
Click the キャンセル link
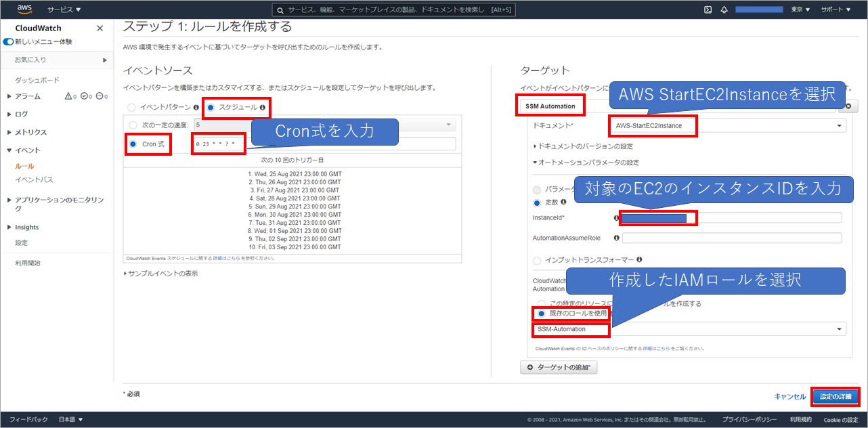789,396
